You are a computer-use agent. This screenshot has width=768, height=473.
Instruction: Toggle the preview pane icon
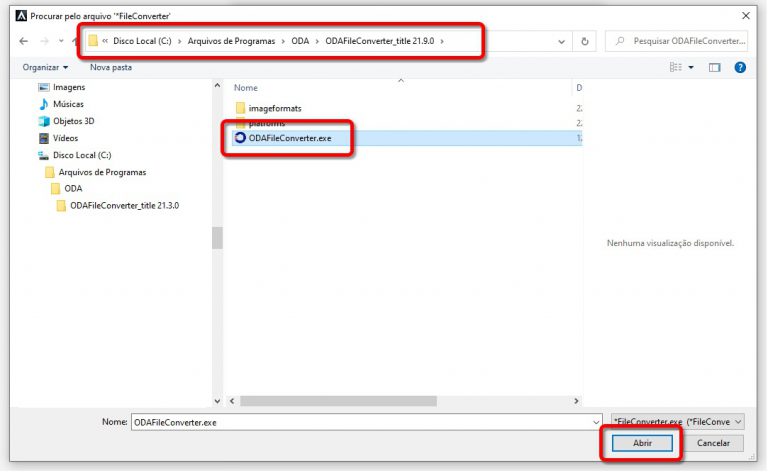[x=715, y=67]
